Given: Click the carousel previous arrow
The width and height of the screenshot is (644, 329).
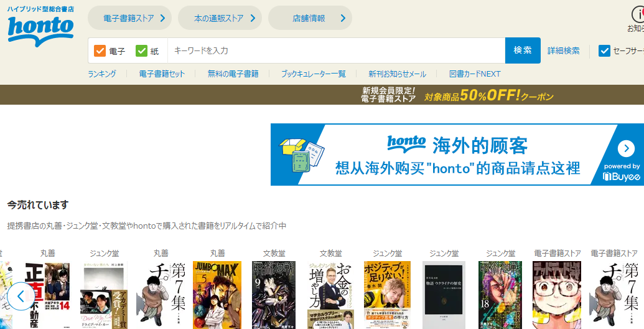Looking at the screenshot, I should tap(21, 296).
